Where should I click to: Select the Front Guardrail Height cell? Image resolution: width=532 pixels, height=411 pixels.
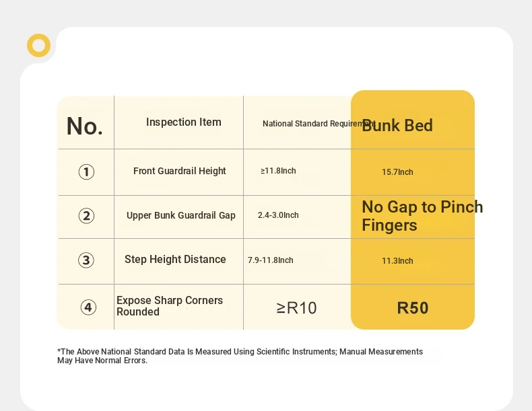(x=180, y=171)
